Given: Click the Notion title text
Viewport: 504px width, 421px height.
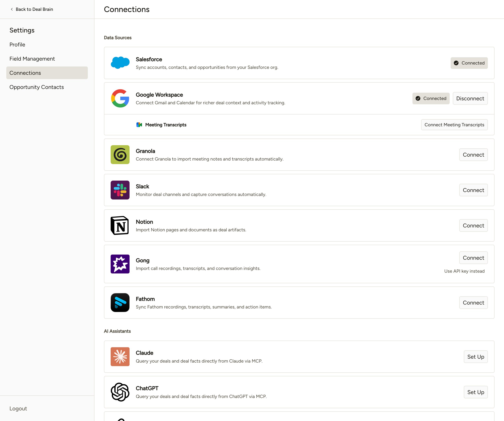Looking at the screenshot, I should (144, 222).
